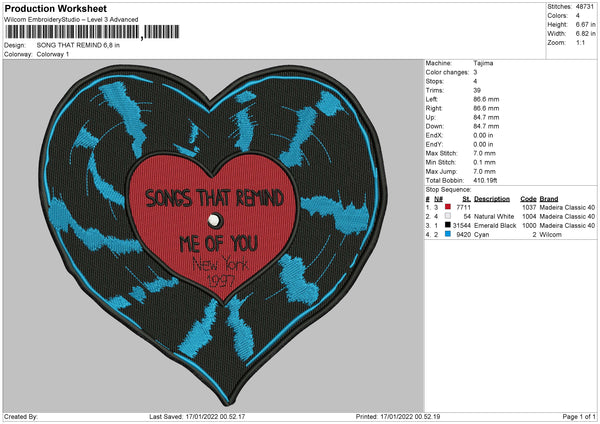The image size is (600, 424).
Task: Click 'Wilcom EmbroideryStudio – Level 3 Advanced' text
Action: coord(71,20)
